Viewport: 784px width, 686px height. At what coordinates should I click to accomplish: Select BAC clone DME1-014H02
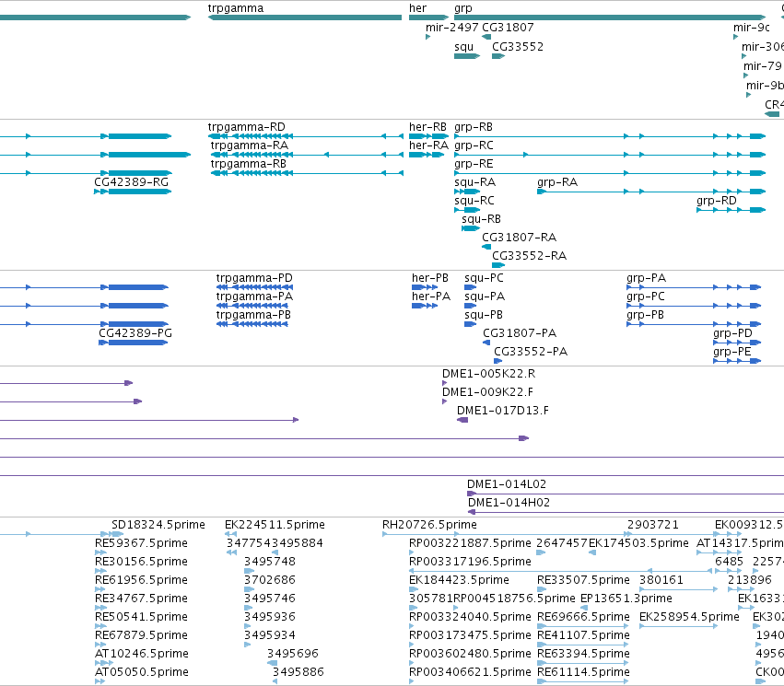[626, 512]
